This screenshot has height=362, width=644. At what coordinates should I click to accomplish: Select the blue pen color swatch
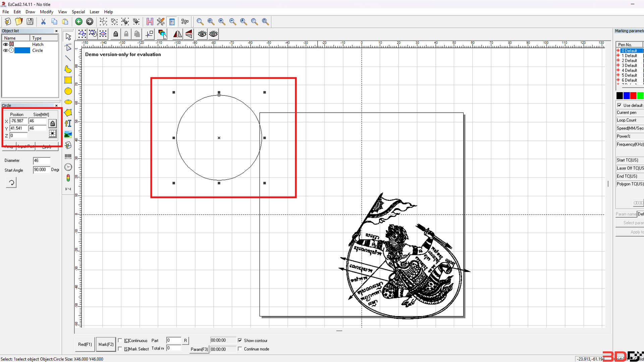coord(626,96)
